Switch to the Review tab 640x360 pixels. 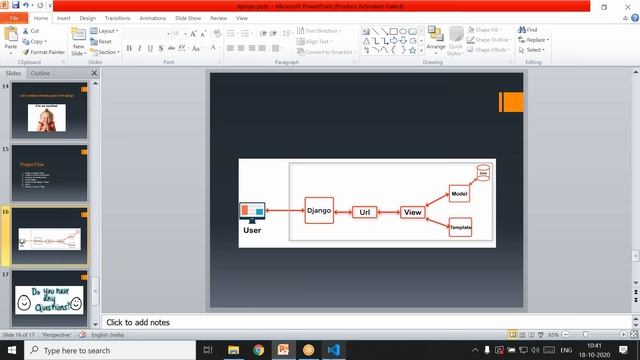click(x=218, y=18)
